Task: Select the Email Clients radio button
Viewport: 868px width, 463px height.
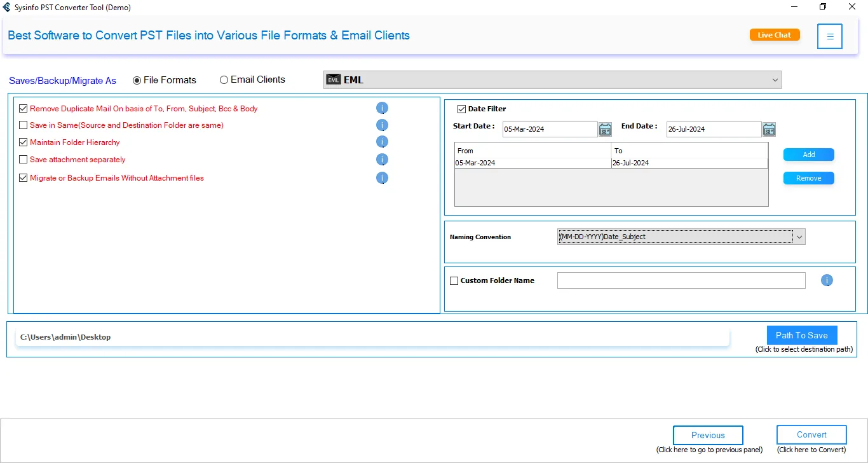Action: 224,80
